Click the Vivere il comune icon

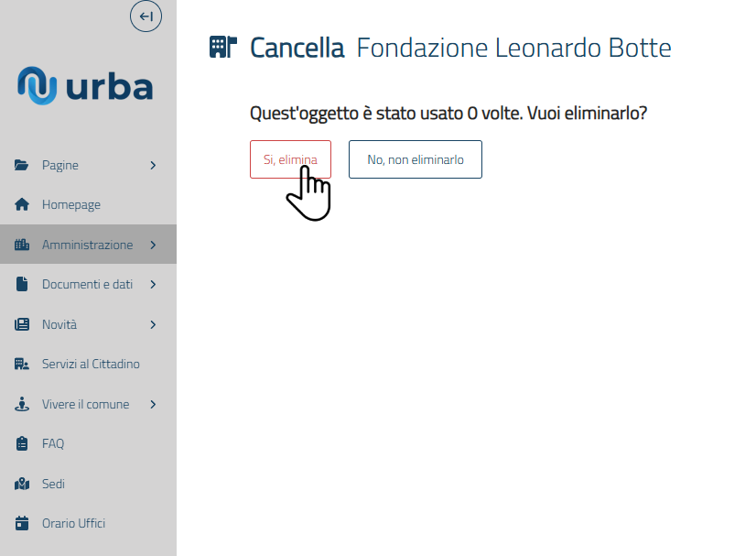click(23, 405)
